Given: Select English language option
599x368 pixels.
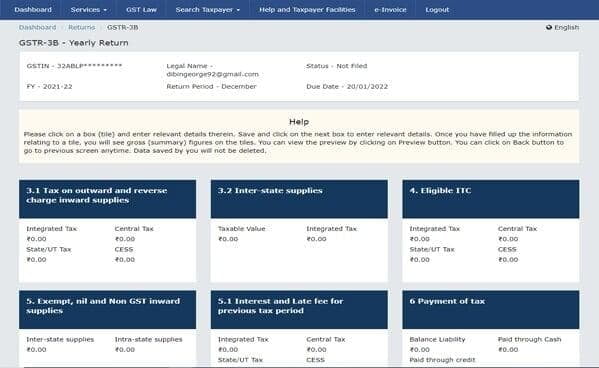Looking at the screenshot, I should click(x=566, y=27).
